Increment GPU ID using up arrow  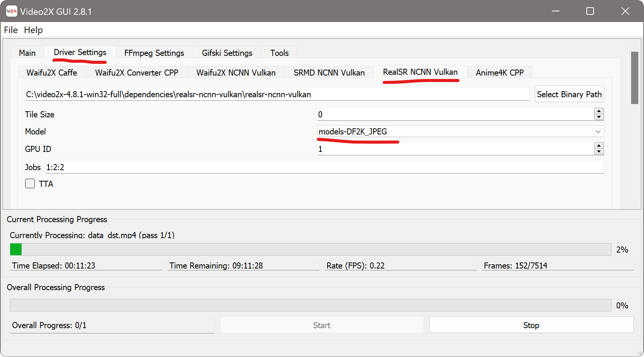(x=599, y=146)
